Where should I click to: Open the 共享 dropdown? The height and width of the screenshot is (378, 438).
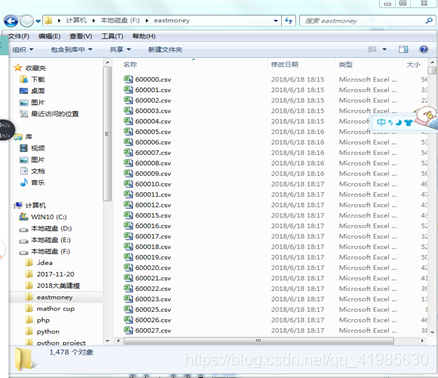point(120,50)
